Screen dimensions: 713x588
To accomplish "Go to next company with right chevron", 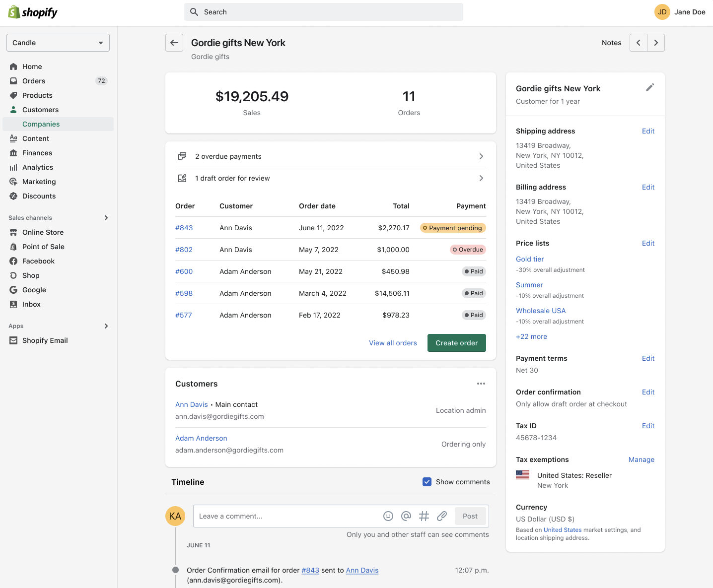I will tap(656, 43).
